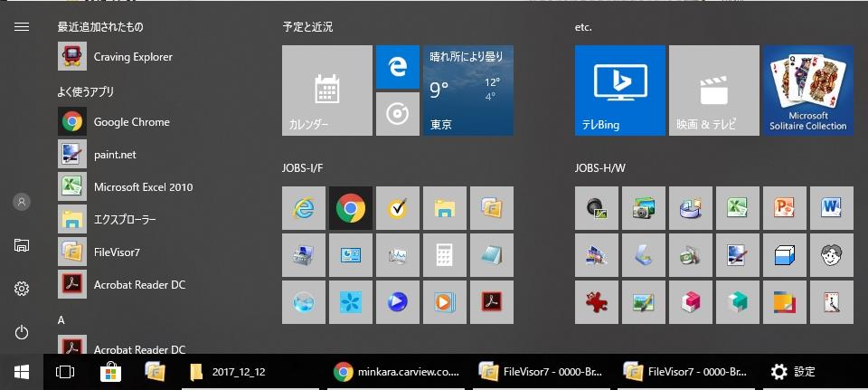Image resolution: width=868 pixels, height=390 pixels.
Task: Open the Control Panel tile
Action: 351,255
